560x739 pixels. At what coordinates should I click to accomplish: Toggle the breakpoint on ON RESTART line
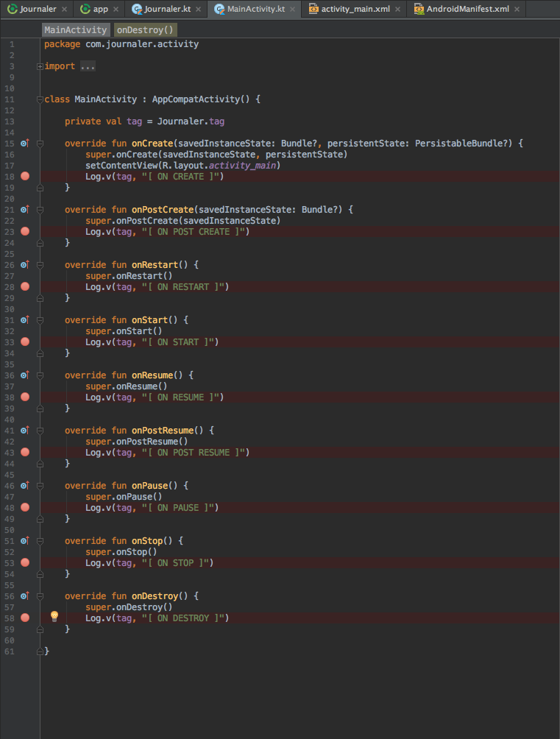[25, 286]
